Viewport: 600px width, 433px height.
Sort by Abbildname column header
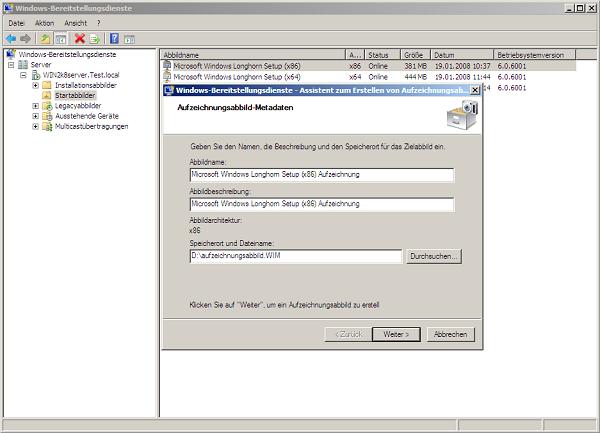click(x=253, y=55)
